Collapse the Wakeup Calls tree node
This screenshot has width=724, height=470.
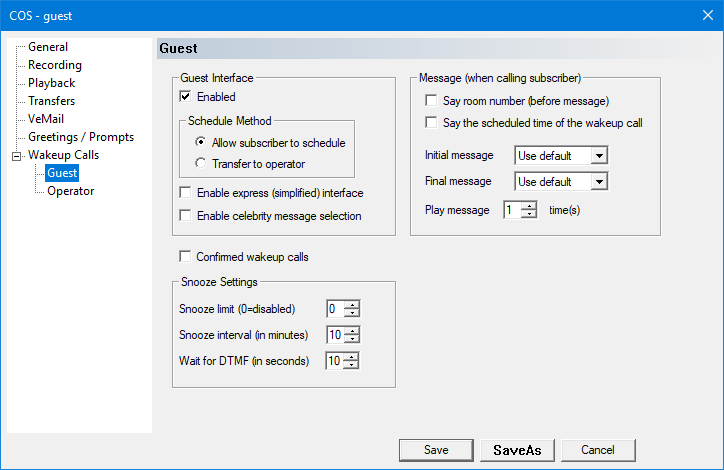[16, 155]
